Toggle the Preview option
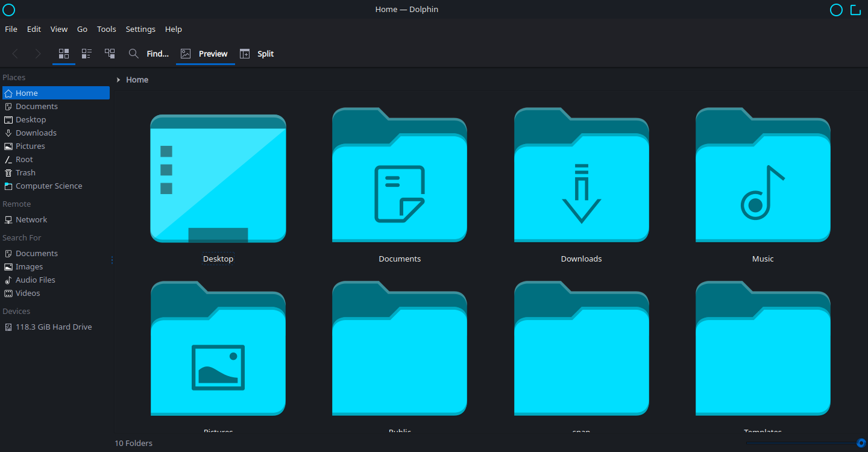 205,54
